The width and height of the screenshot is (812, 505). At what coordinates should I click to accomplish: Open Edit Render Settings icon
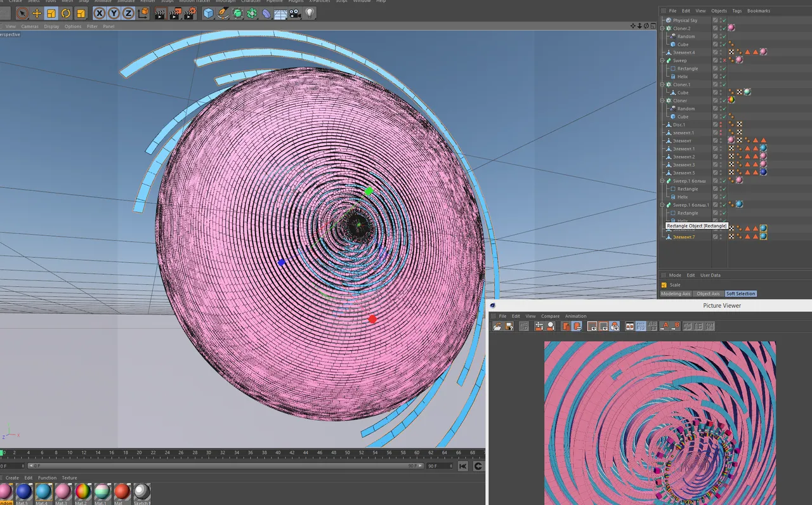point(189,13)
